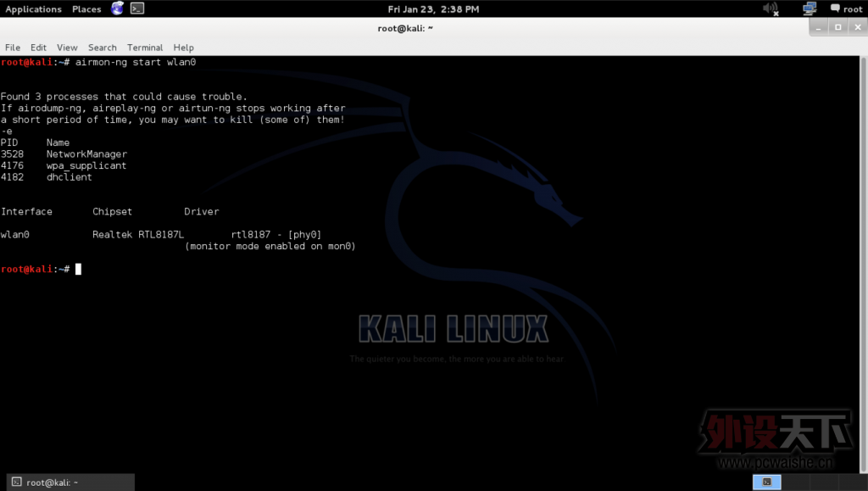Select root@kali taskbar window button
Screen dimensions: 868x491
pyautogui.click(x=70, y=483)
